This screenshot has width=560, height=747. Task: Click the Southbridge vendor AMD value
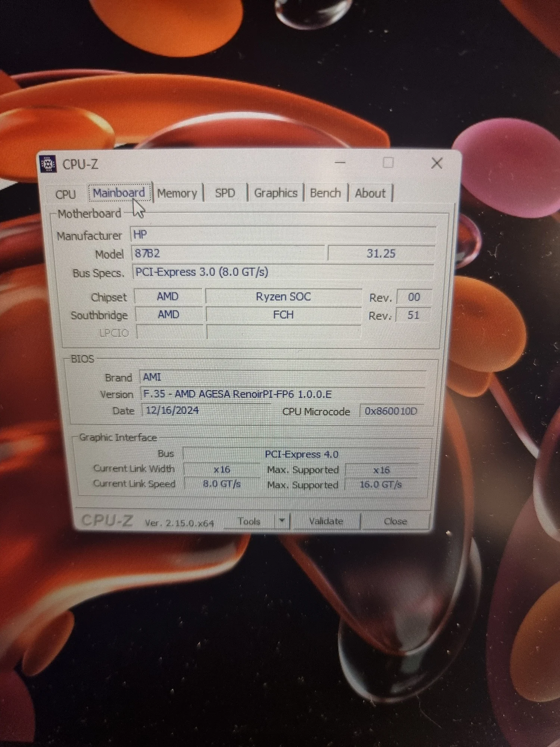pyautogui.click(x=169, y=314)
